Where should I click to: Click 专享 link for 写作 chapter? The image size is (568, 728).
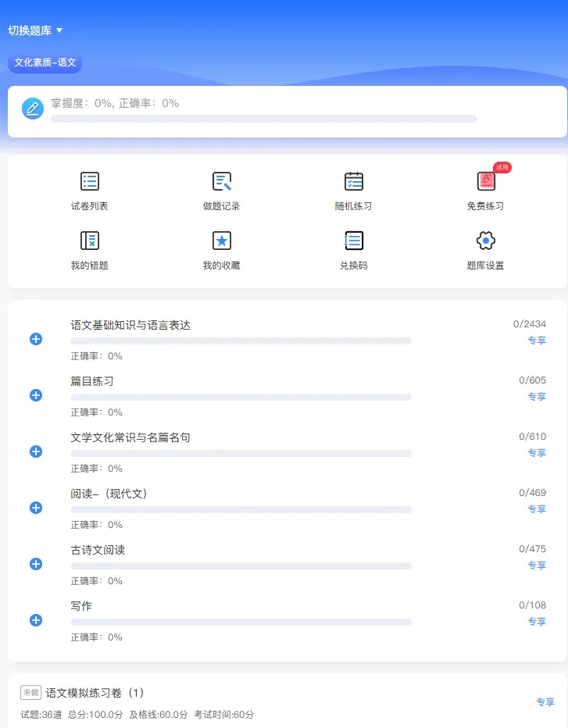pyautogui.click(x=536, y=622)
